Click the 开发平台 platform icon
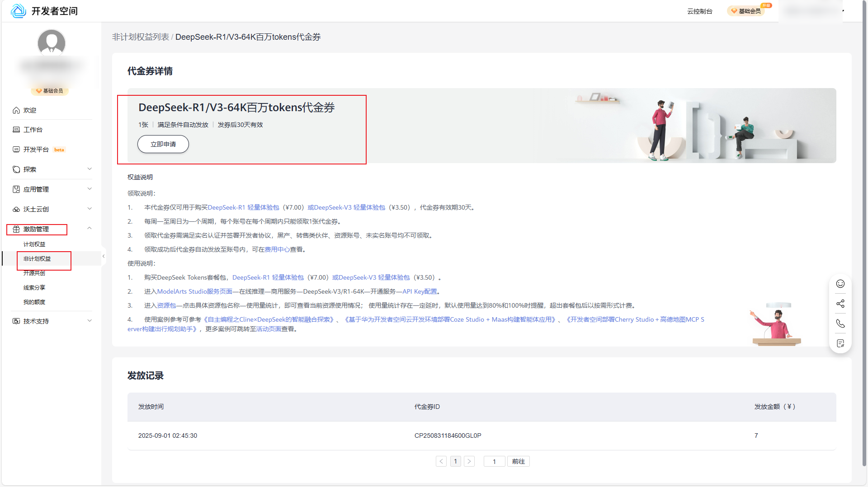Image resolution: width=868 pixels, height=487 pixels. [16, 150]
